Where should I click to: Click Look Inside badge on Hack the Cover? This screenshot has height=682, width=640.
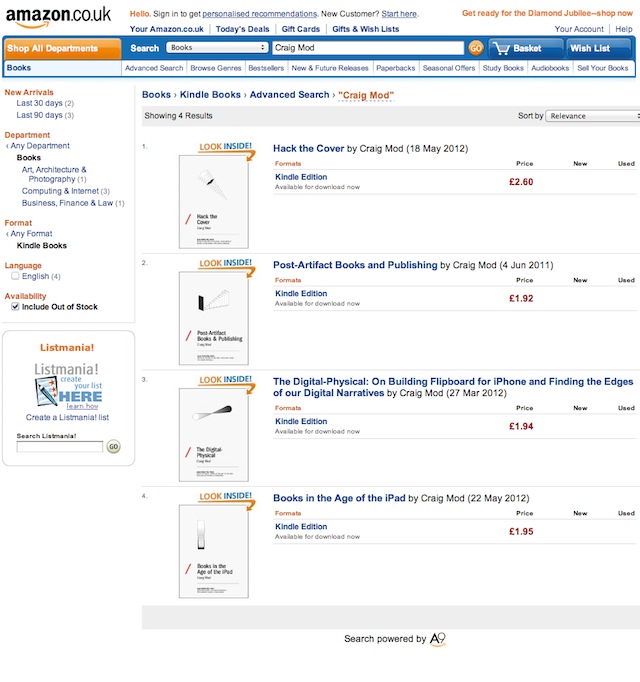(227, 149)
